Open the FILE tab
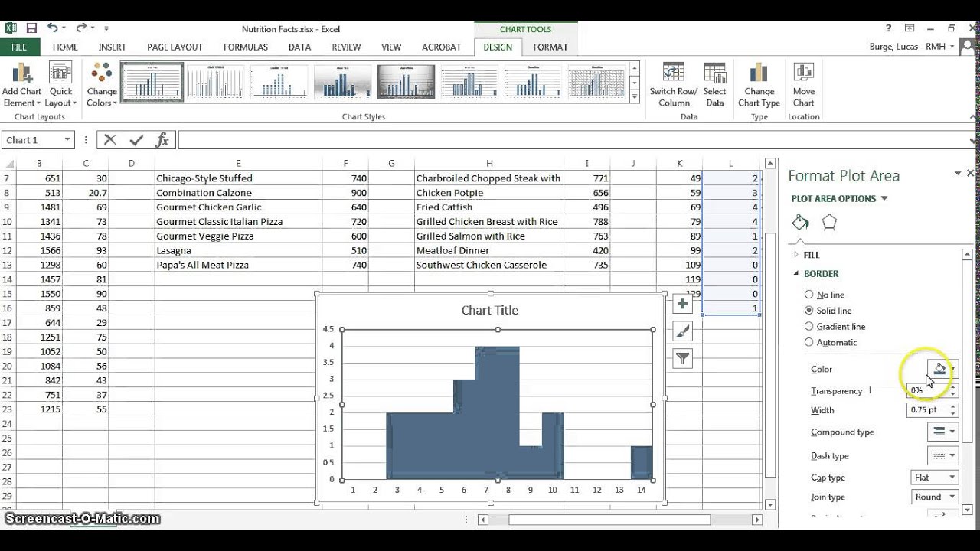The image size is (980, 551). (19, 47)
